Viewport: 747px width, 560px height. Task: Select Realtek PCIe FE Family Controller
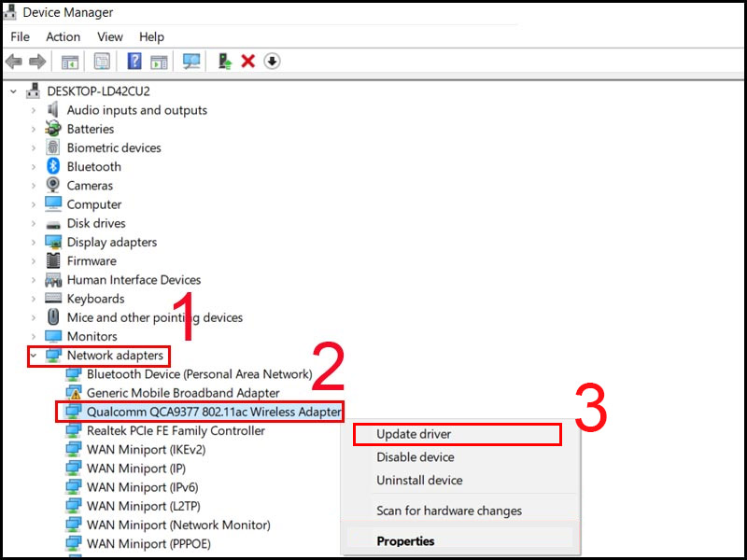pos(176,430)
